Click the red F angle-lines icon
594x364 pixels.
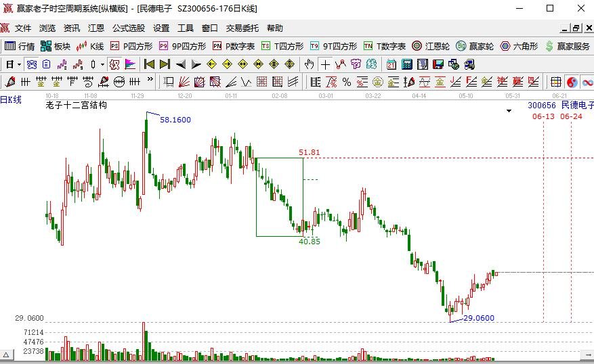(471, 82)
